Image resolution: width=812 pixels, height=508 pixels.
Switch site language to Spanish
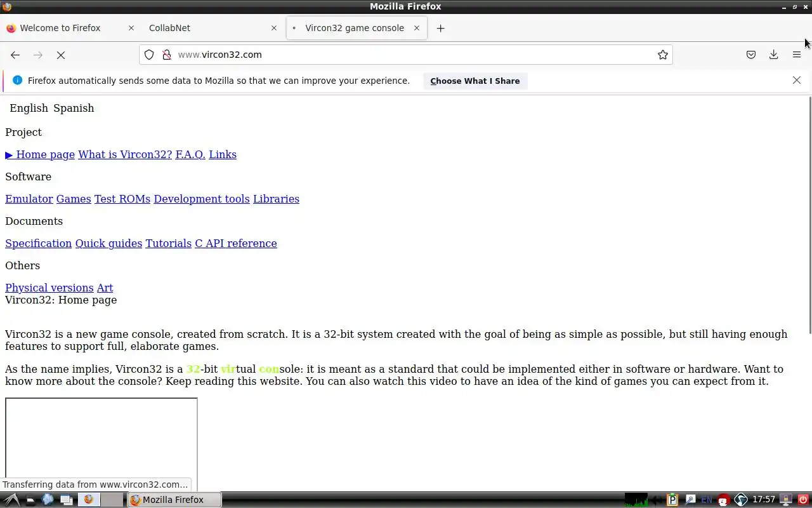tap(74, 108)
